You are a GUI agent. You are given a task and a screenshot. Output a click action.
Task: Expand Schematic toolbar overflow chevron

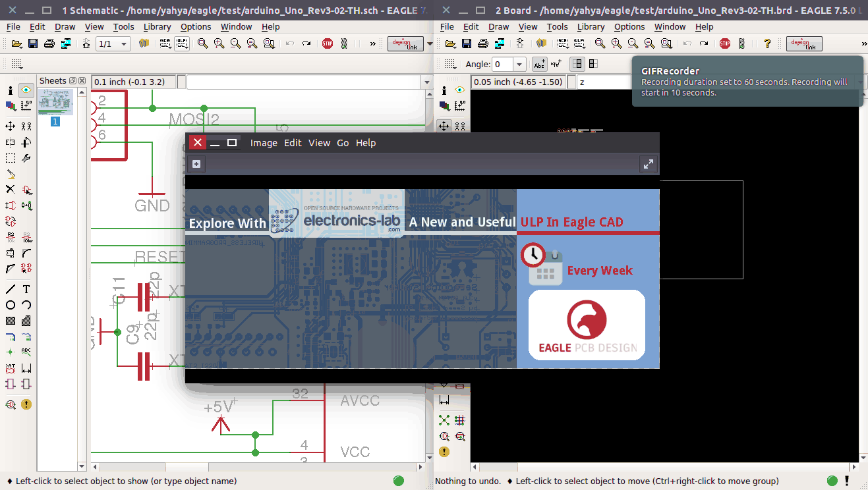point(372,43)
